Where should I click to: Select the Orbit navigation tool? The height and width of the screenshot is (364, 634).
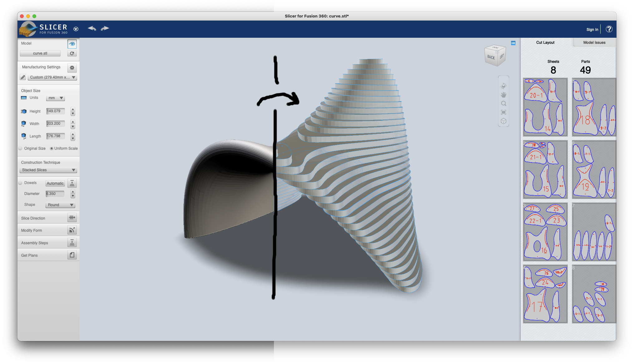[x=503, y=86]
